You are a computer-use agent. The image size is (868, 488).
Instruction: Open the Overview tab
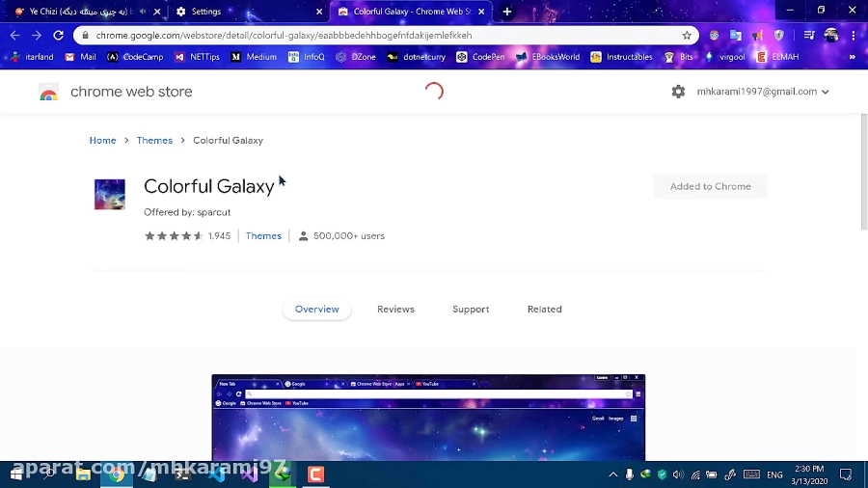tap(316, 310)
